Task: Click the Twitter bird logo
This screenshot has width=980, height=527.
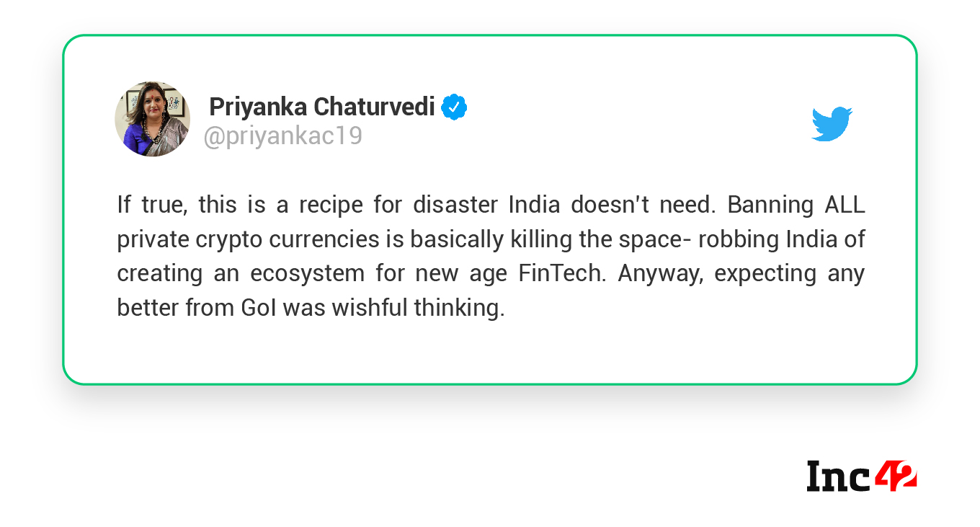Action: 832,124
